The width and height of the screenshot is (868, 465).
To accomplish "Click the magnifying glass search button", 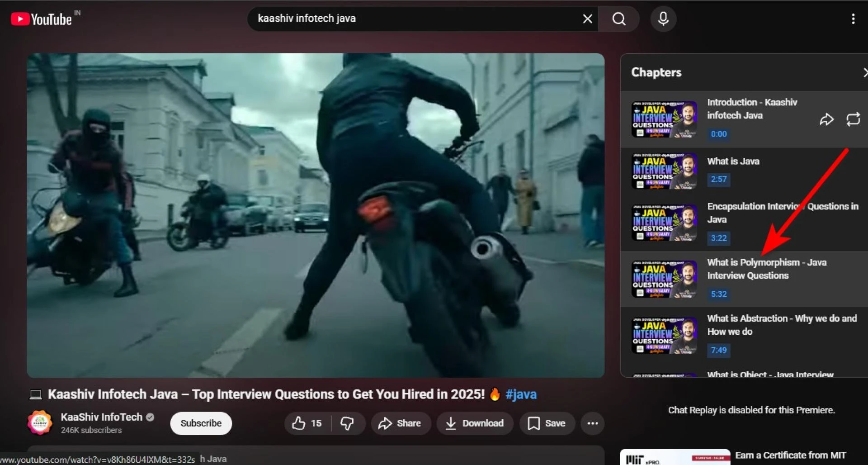I will click(618, 19).
